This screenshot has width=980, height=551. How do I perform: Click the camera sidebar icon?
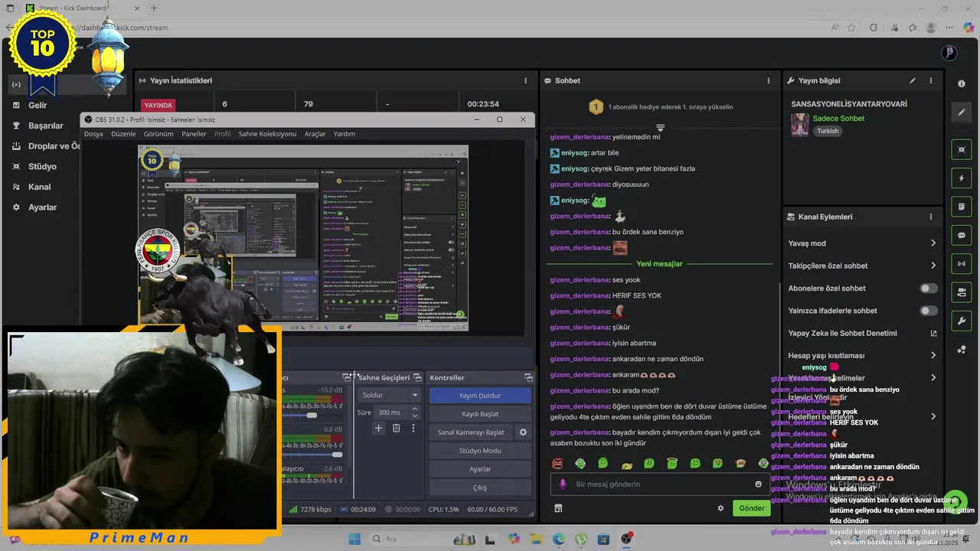point(962,292)
